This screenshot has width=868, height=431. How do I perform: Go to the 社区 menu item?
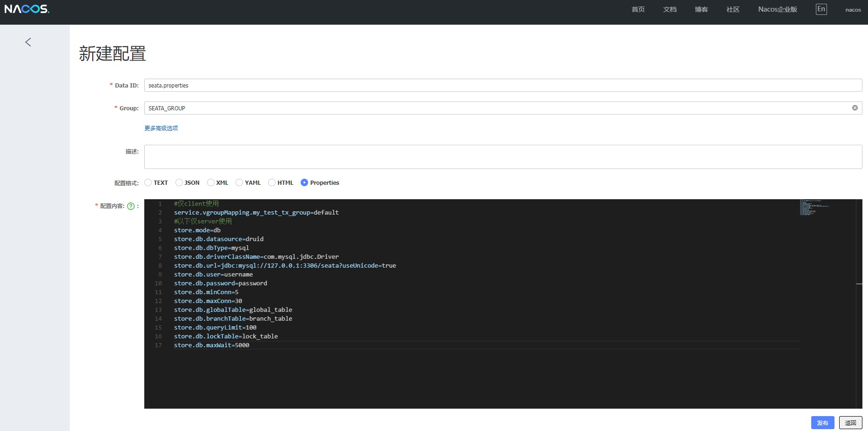coord(733,9)
